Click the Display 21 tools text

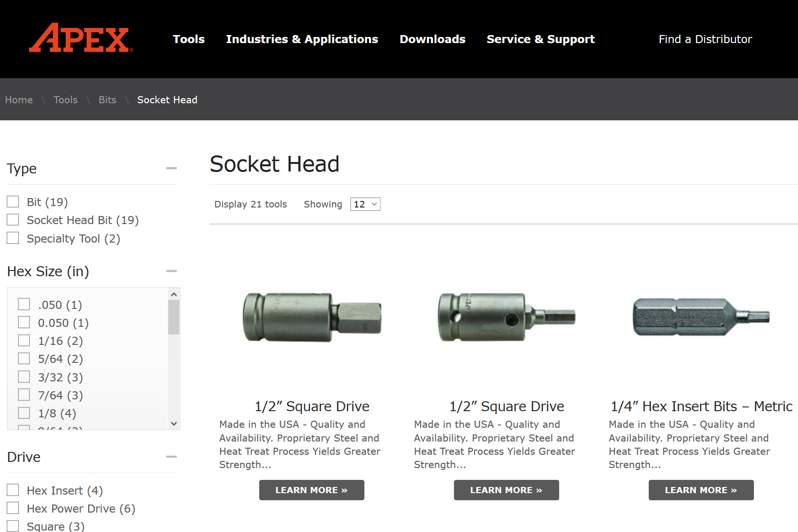pos(251,204)
